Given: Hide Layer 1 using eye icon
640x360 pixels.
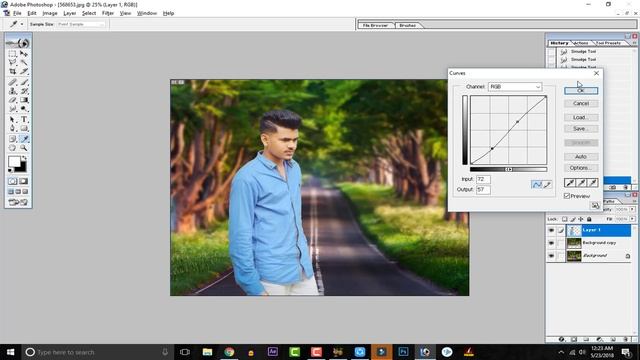Looking at the screenshot, I should pos(551,230).
